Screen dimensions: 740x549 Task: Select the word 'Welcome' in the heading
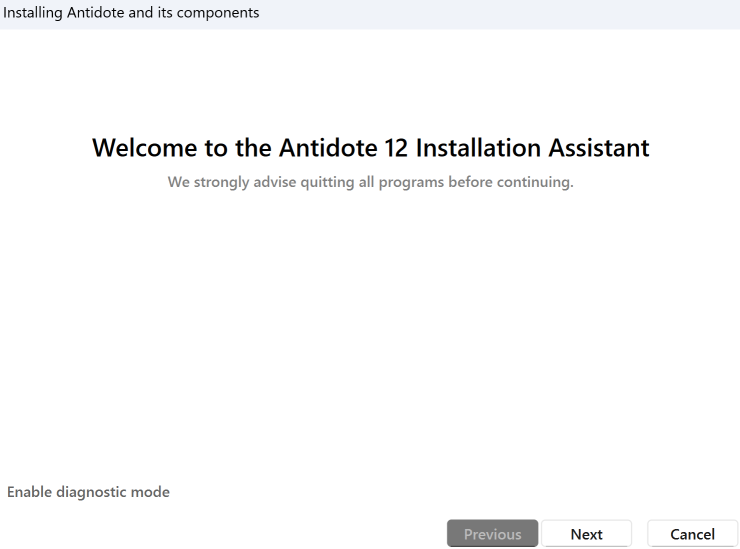[x=145, y=148]
